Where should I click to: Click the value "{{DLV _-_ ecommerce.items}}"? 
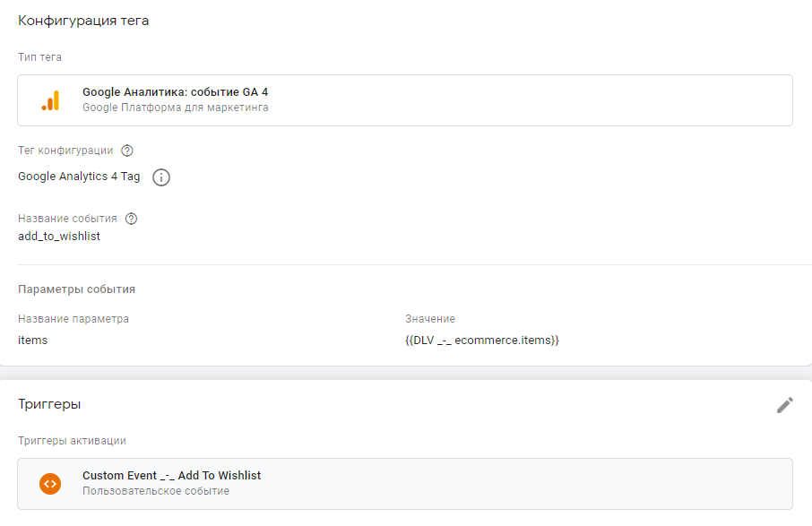tap(482, 340)
